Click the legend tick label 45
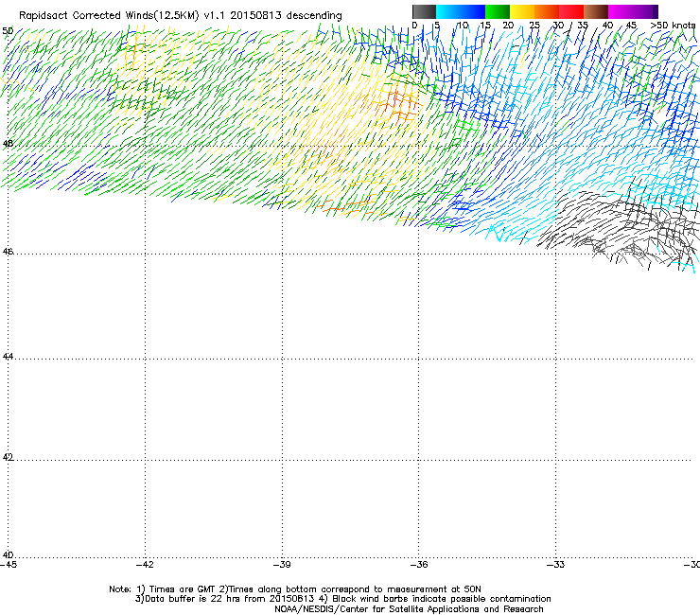 (x=631, y=26)
